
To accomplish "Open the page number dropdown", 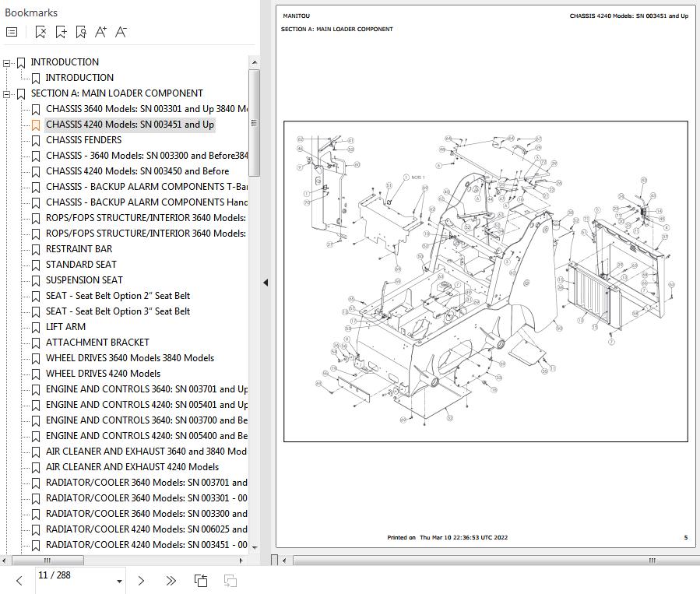I will point(119,581).
